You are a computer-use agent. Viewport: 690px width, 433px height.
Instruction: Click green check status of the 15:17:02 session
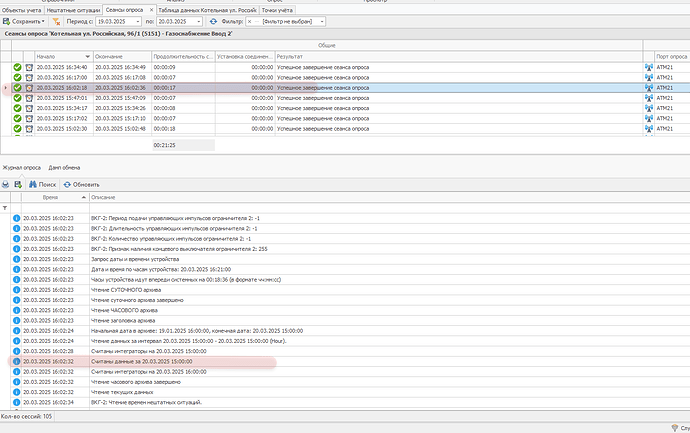pyautogui.click(x=17, y=118)
